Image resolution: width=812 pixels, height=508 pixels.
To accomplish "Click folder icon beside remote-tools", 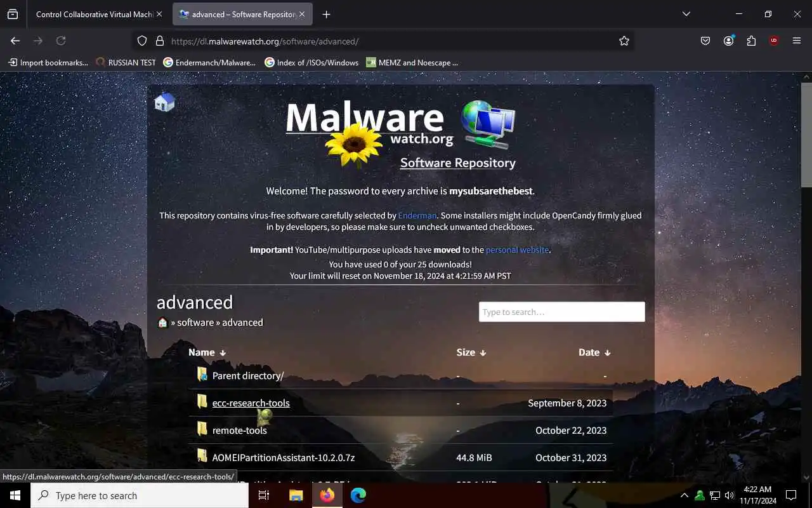I will (202, 429).
